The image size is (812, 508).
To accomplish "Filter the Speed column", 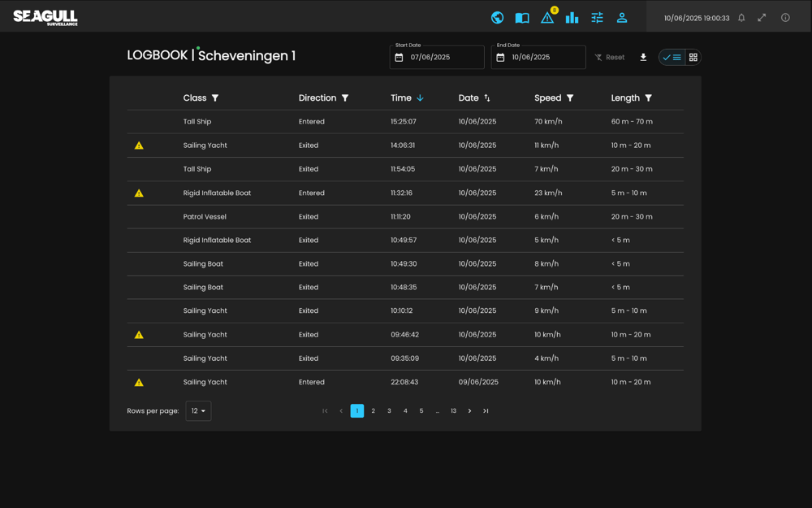I will point(570,98).
